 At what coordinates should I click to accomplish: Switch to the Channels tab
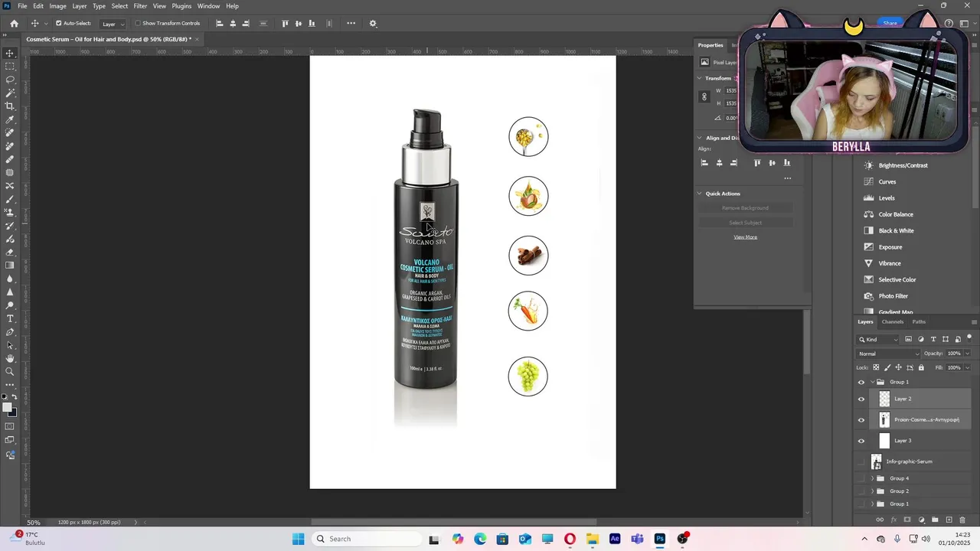(x=893, y=322)
